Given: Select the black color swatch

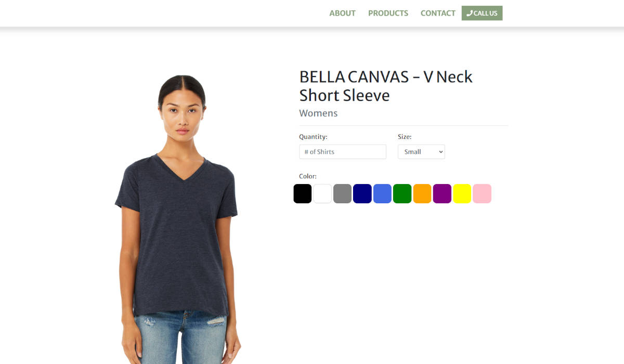Looking at the screenshot, I should [x=303, y=193].
